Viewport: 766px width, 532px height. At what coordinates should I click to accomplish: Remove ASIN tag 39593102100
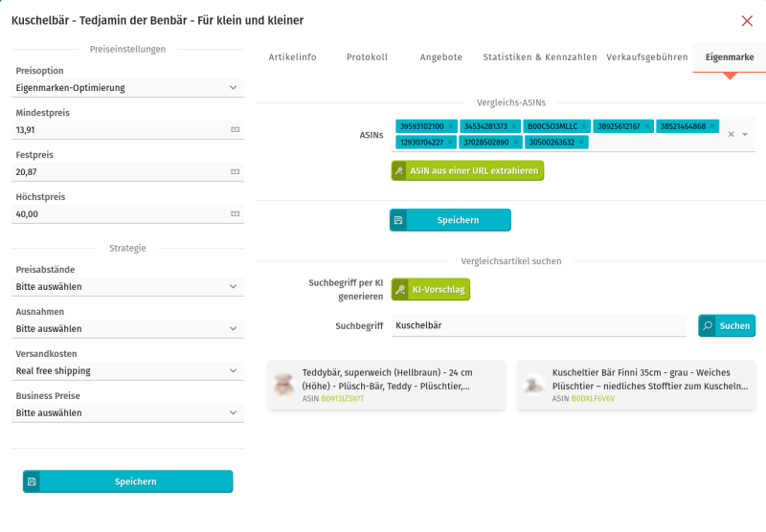coord(450,126)
